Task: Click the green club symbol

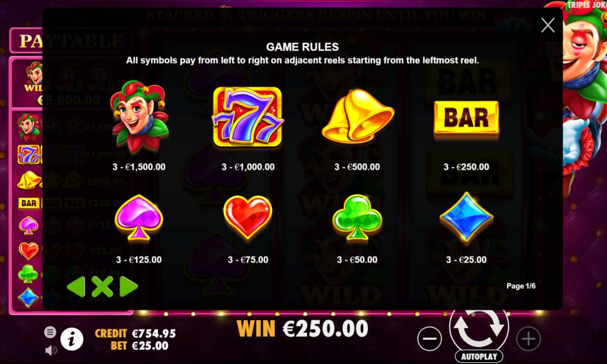Action: [x=357, y=217]
